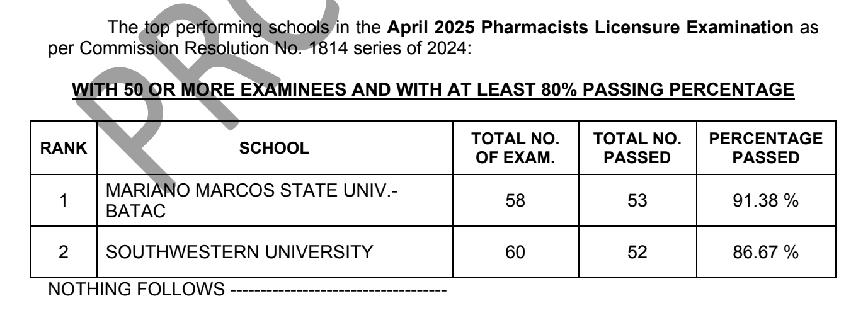Click the RANK column header

(x=63, y=149)
